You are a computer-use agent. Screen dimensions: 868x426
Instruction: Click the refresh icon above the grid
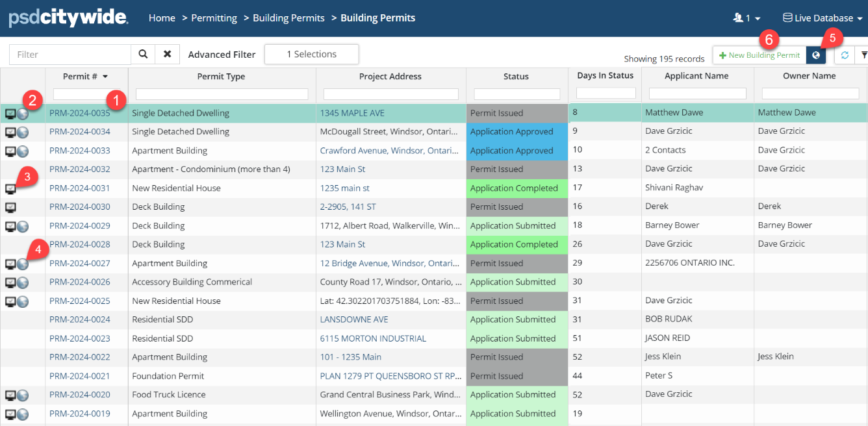pos(845,55)
